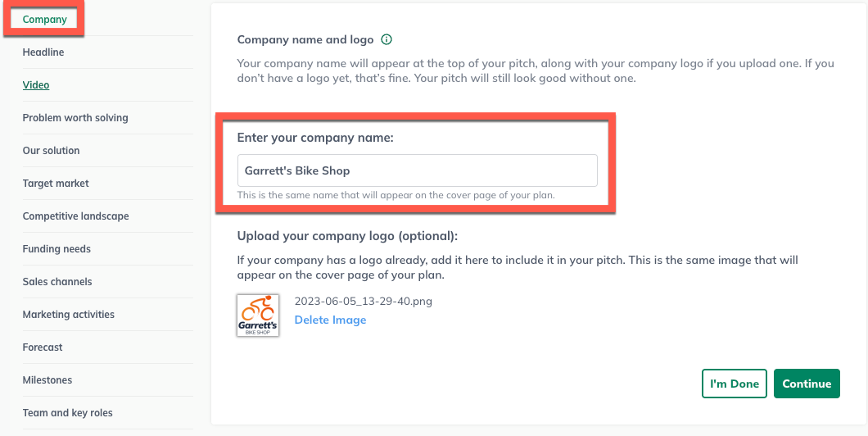This screenshot has height=436, width=868.
Task: Click the info icon beside Company name and logo
Action: click(387, 39)
